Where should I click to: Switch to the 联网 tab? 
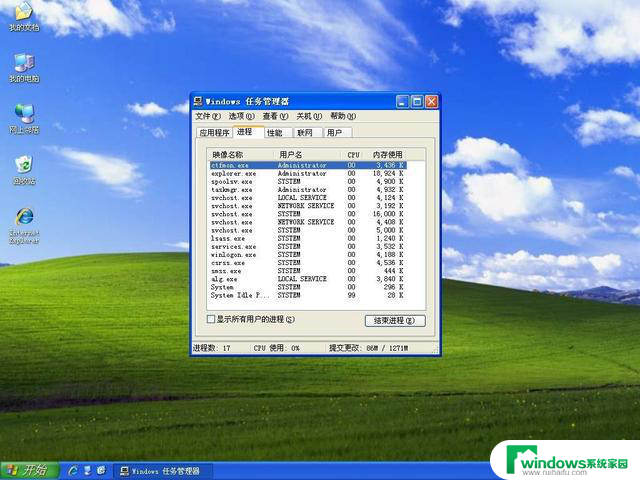point(308,133)
